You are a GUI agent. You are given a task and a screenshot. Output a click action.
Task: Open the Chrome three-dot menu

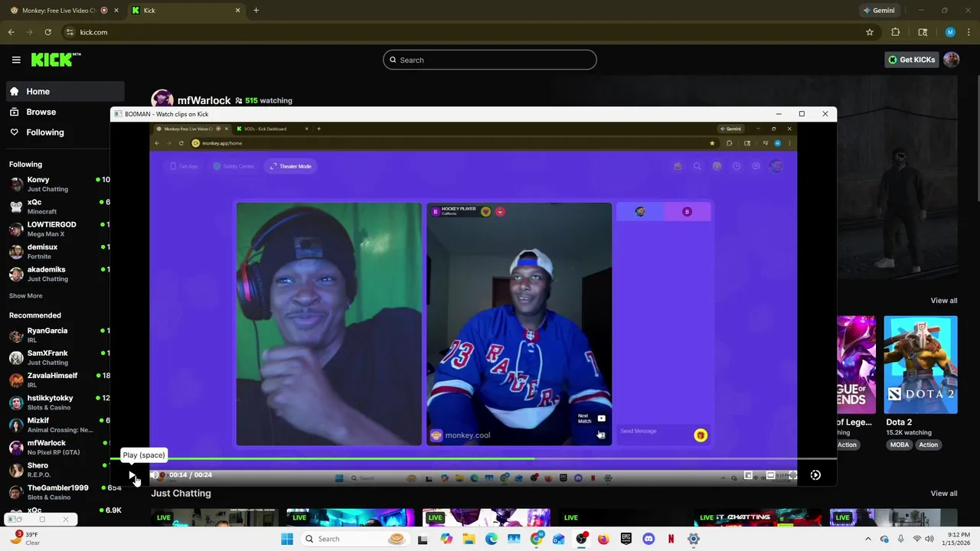pyautogui.click(x=969, y=32)
